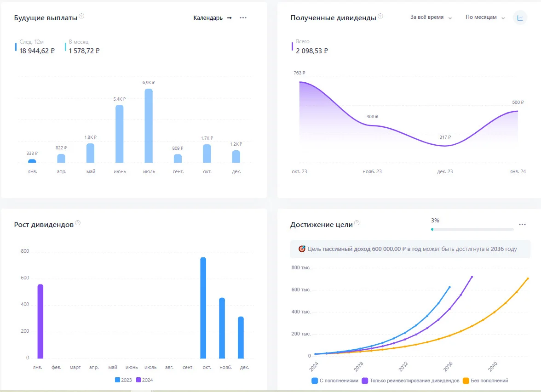Click the 18 944,62 ₽ next-12-months value
Screen dimensions: 541x392
coord(37,51)
